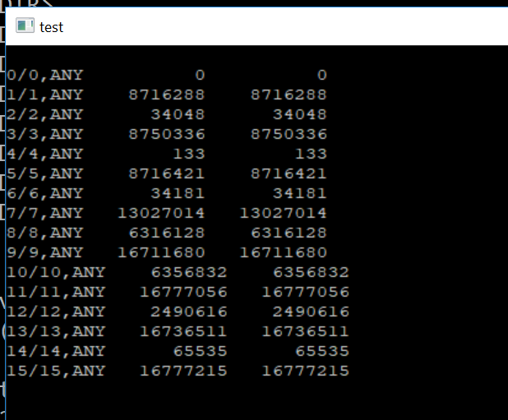Select the "11/11,ANY" row label
This screenshot has width=508, height=420.
click(x=56, y=293)
